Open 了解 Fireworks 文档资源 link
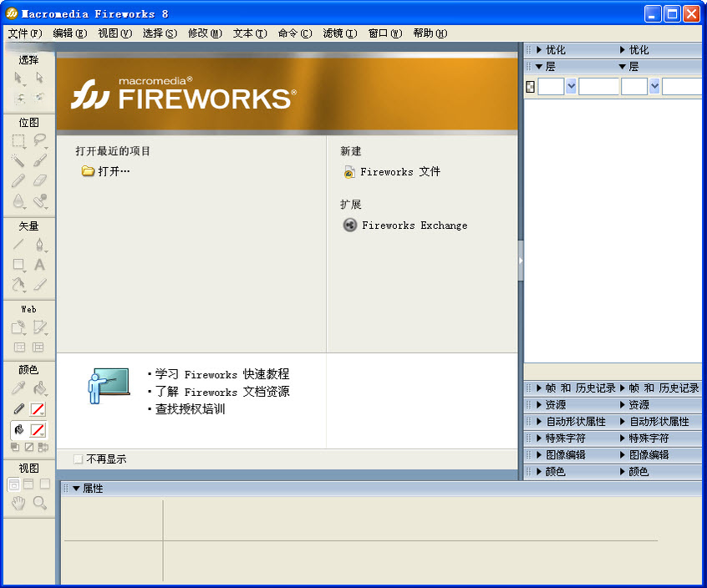The height and width of the screenshot is (588, 707). tap(222, 392)
